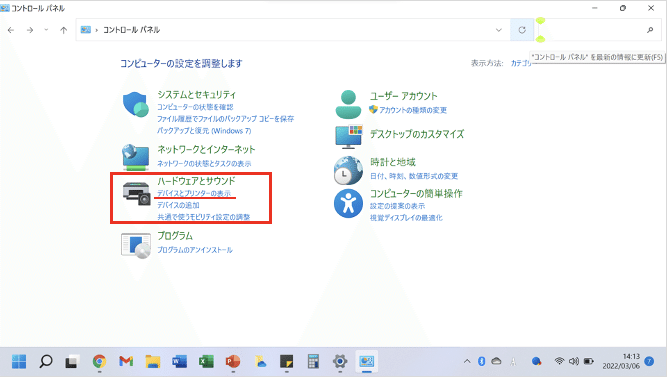Launch PowerPoint from the taskbar
667x377 pixels.
pyautogui.click(x=233, y=362)
